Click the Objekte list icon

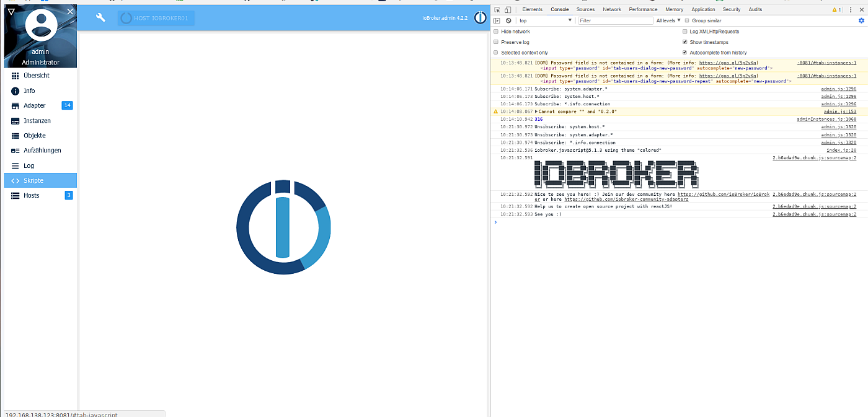(x=15, y=135)
